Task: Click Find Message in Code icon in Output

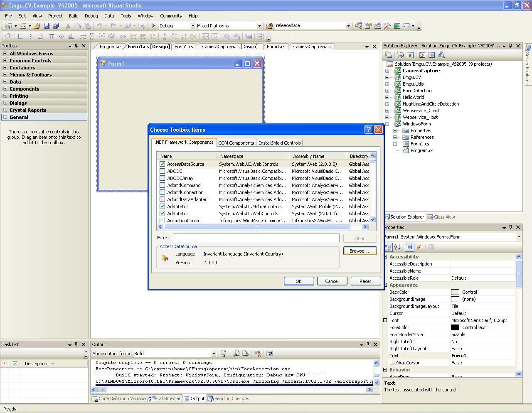Action: [x=224, y=354]
